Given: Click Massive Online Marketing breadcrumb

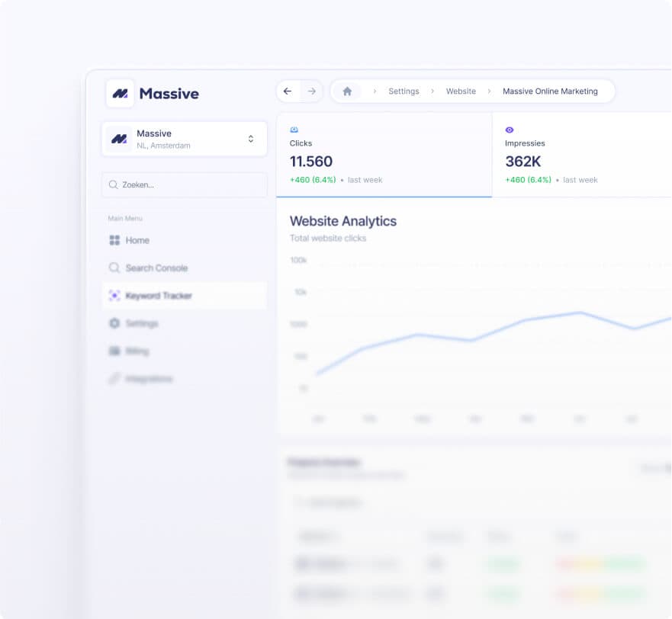Looking at the screenshot, I should [550, 91].
